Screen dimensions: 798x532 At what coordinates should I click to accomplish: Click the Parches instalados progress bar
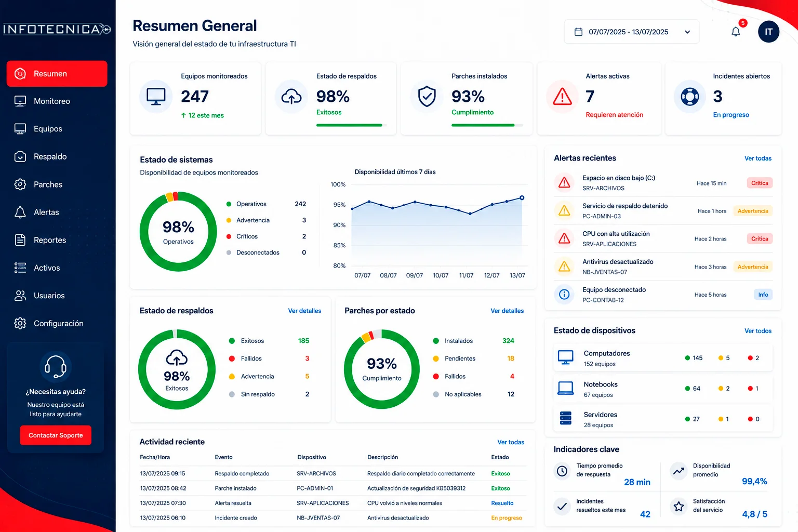(487, 125)
